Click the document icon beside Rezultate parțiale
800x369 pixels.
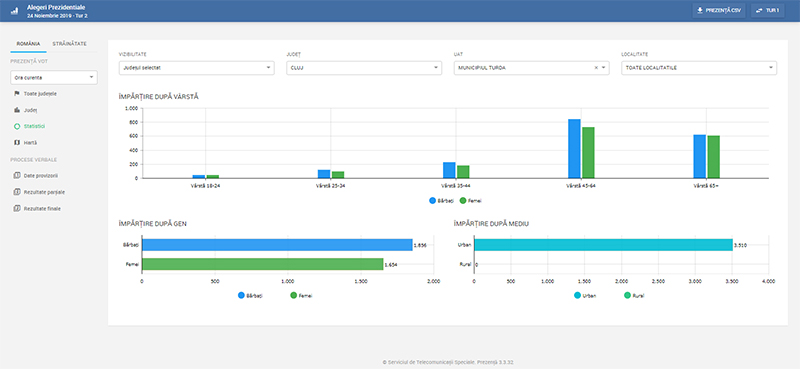tap(17, 192)
